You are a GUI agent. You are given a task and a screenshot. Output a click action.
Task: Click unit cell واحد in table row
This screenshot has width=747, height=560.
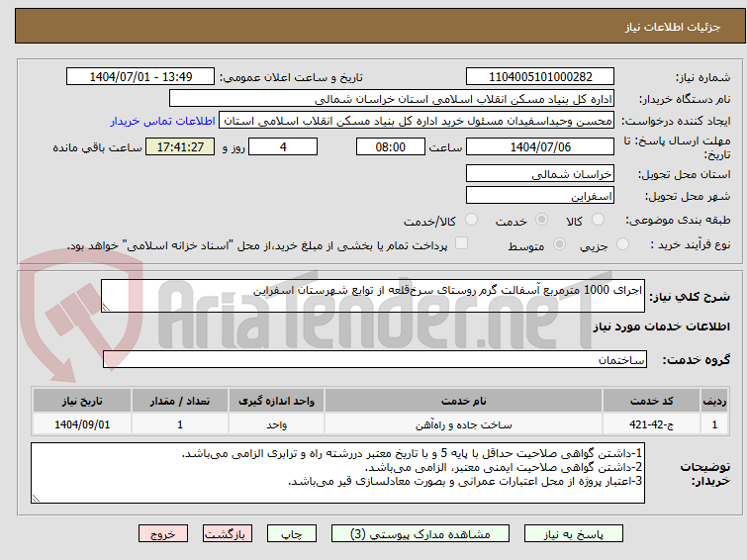(x=276, y=424)
